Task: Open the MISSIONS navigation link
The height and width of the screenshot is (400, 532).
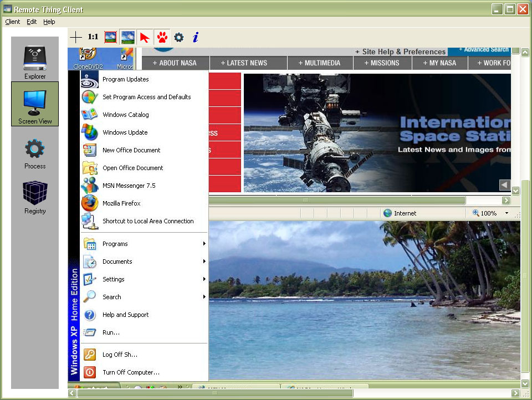Action: coord(382,63)
